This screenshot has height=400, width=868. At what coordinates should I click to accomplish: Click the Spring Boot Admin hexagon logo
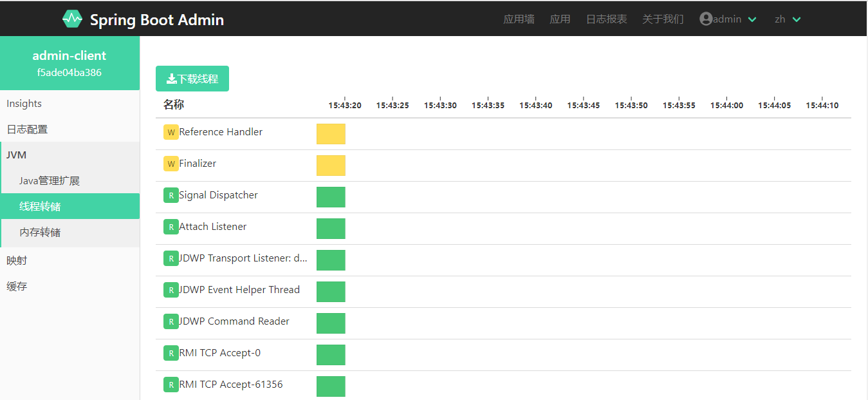click(72, 19)
